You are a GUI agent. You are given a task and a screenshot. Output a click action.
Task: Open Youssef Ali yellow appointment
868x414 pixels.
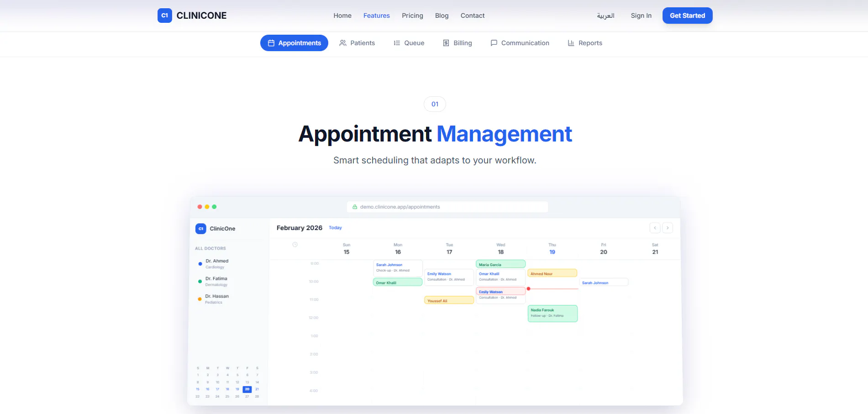point(449,300)
